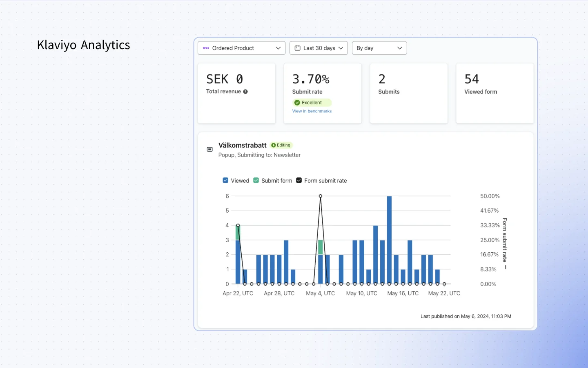The image size is (588, 368).
Task: Click the Excellent benchmark badge
Action: (x=312, y=103)
